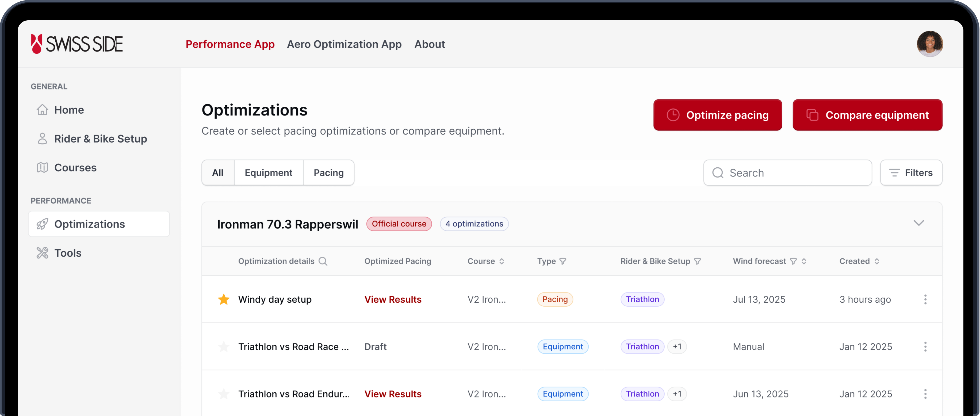This screenshot has width=980, height=416.
Task: Click Manual wind forecast value
Action: [749, 346]
